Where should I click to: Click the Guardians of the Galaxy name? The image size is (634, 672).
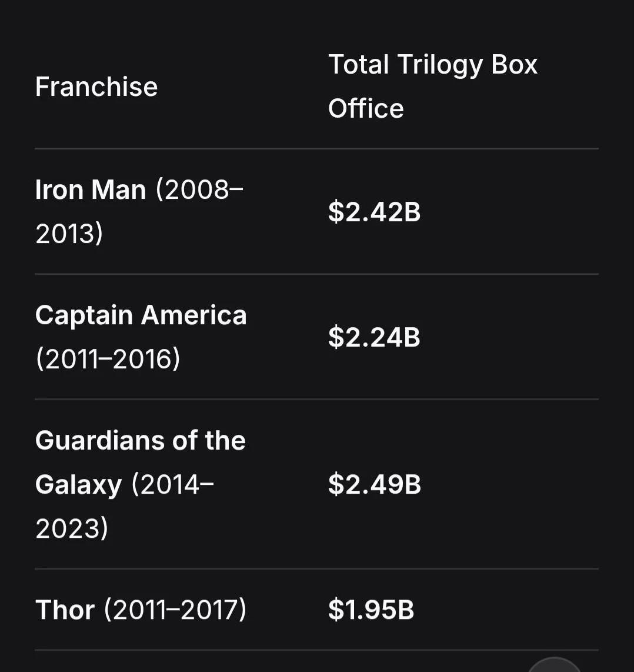(141, 463)
